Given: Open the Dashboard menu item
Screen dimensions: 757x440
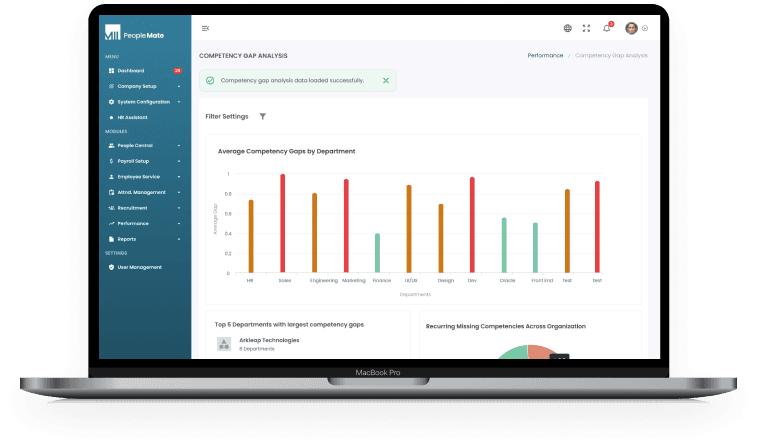Looking at the screenshot, I should (x=131, y=71).
